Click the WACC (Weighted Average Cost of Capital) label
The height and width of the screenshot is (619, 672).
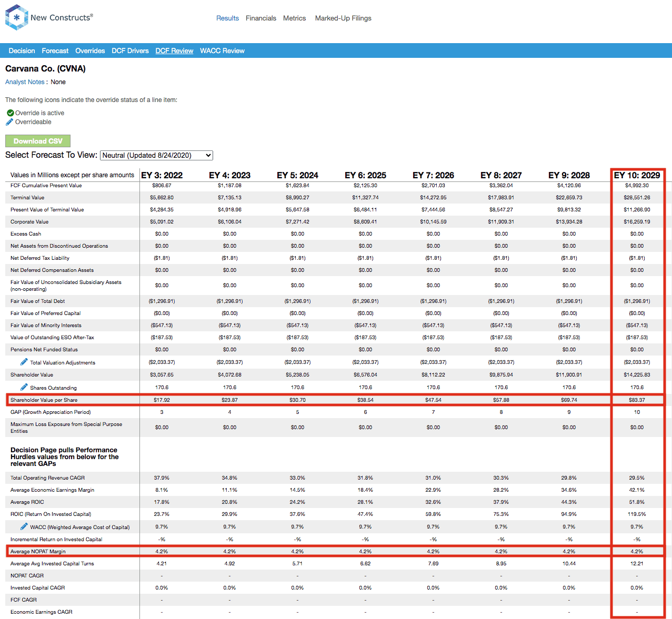tap(80, 527)
